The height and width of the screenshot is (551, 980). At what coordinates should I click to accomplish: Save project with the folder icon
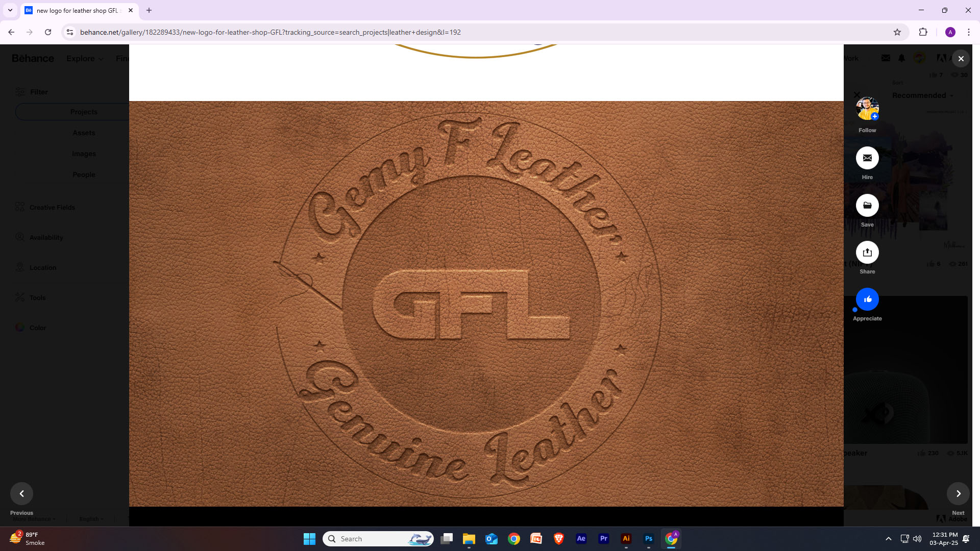(x=867, y=206)
